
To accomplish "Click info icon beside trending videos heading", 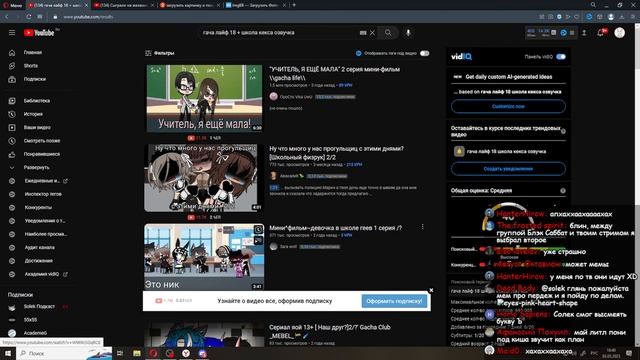I will tap(563, 131).
